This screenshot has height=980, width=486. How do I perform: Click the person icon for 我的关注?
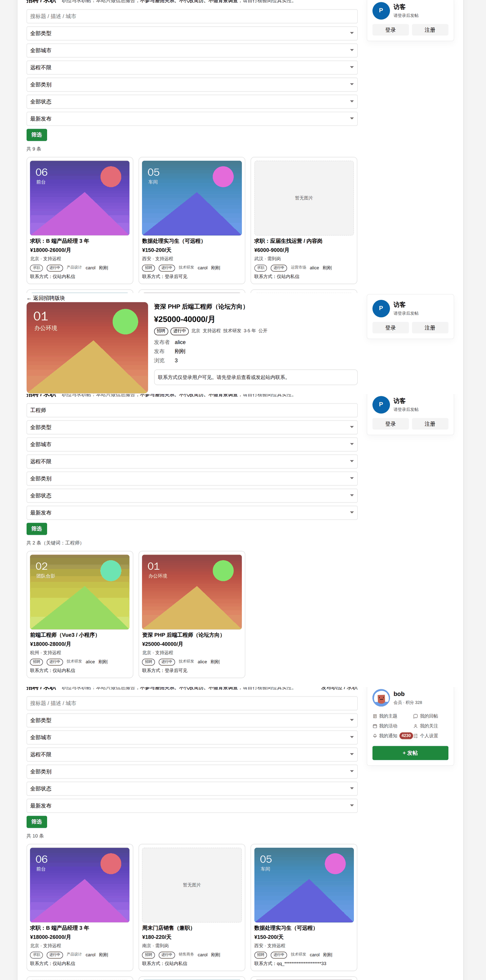pyautogui.click(x=416, y=726)
